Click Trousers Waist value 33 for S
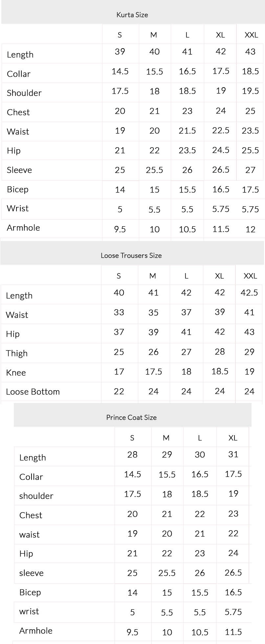Screen dimensions: 265x644 coord(119,312)
